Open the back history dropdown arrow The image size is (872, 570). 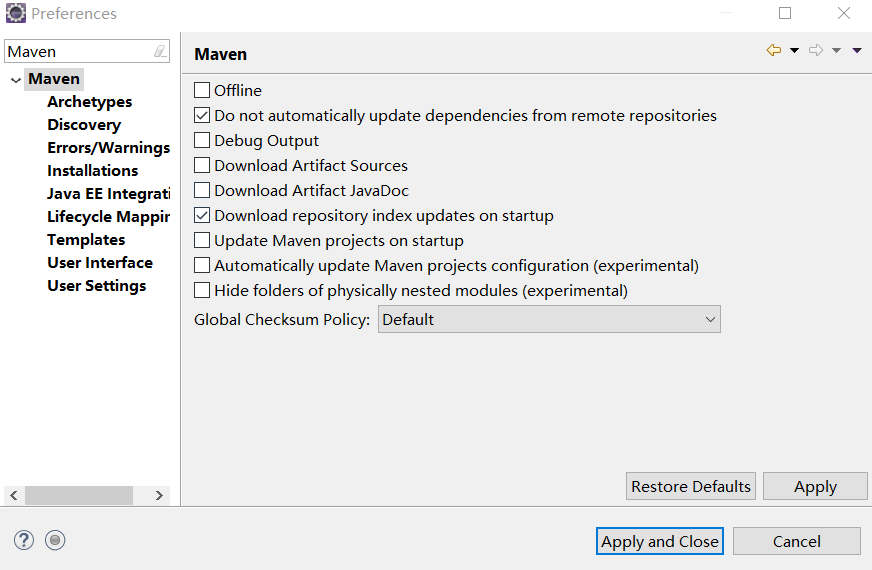tap(794, 51)
